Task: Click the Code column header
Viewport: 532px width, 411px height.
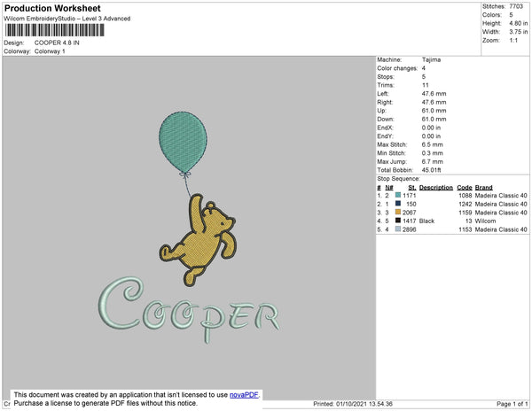Action: pos(465,188)
